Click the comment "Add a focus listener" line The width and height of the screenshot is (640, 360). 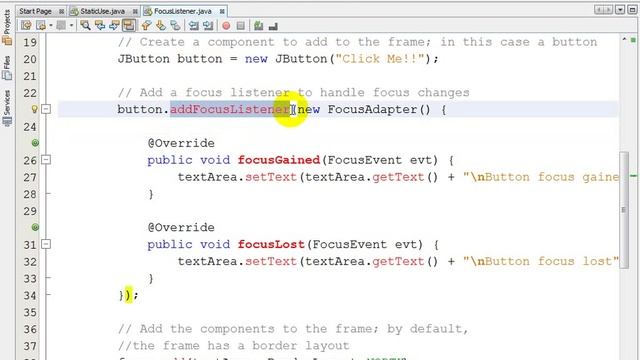[293, 93]
